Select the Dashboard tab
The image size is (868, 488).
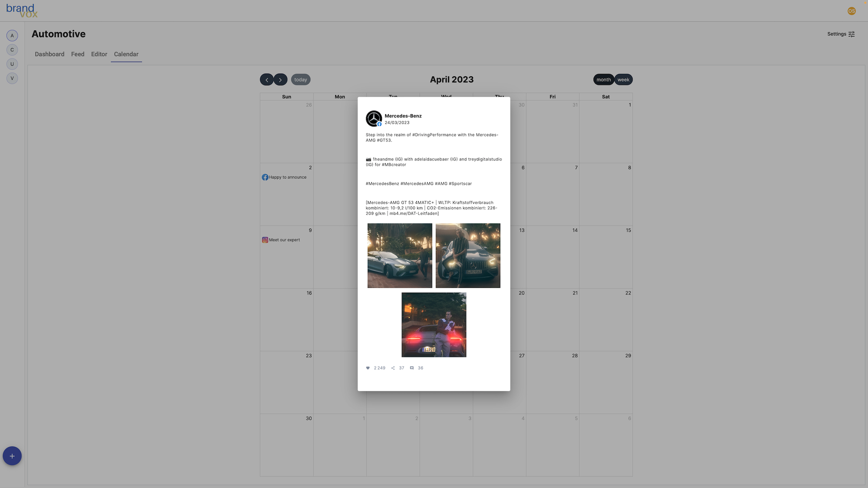coord(49,55)
